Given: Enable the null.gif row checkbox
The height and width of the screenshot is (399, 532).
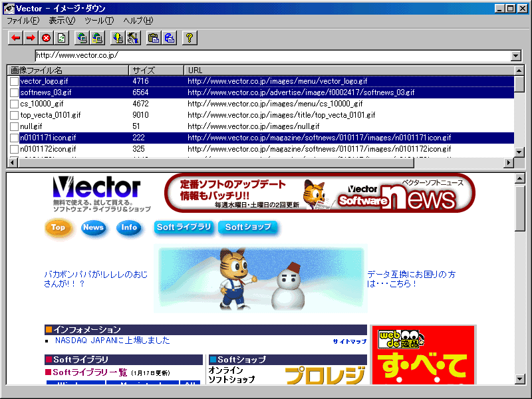Looking at the screenshot, I should (x=14, y=126).
